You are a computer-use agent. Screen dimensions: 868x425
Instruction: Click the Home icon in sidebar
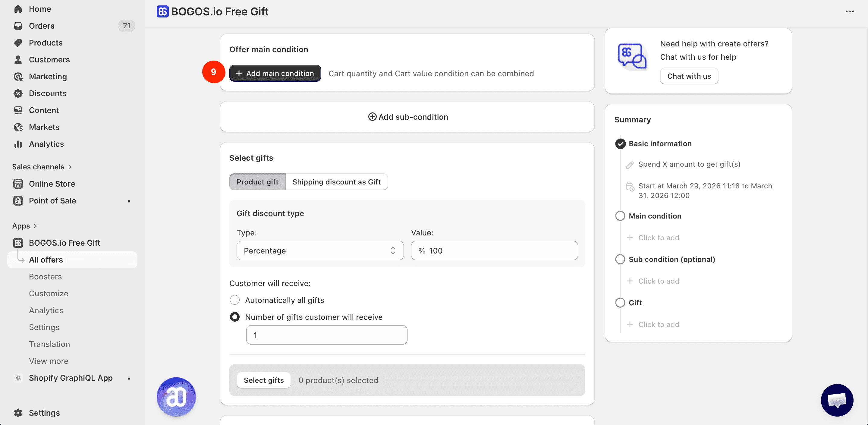click(18, 9)
